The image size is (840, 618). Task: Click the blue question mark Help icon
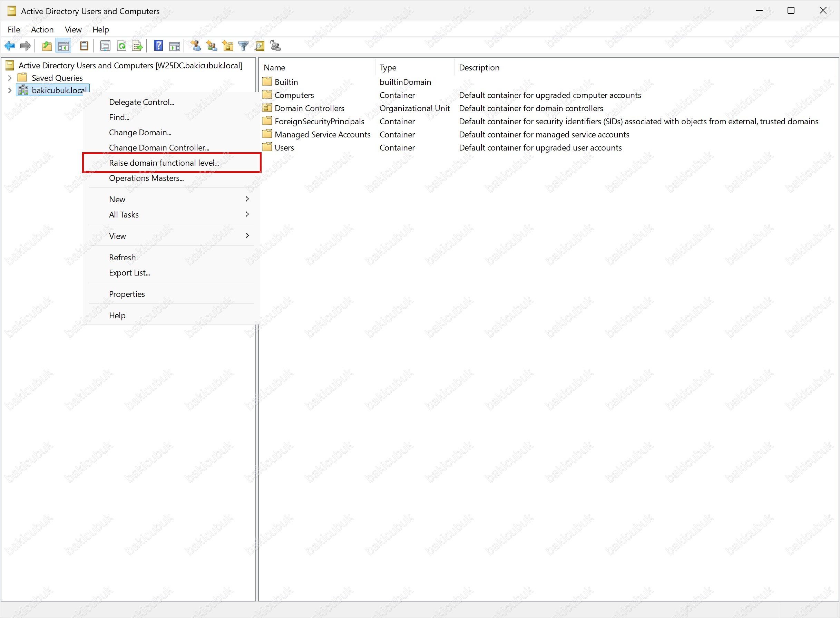pos(158,46)
